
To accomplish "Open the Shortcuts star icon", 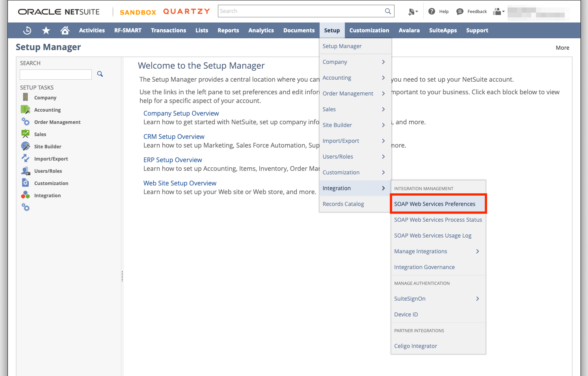I will point(46,30).
